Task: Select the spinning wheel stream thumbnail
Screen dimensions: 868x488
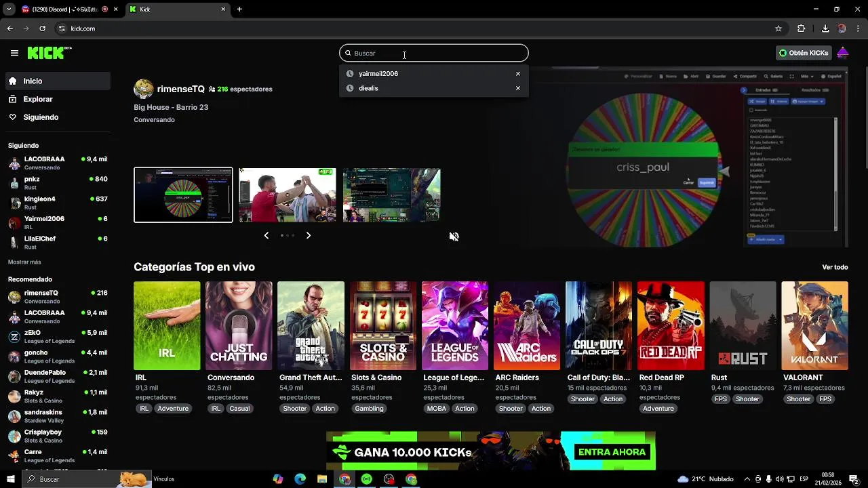Action: 183,195
